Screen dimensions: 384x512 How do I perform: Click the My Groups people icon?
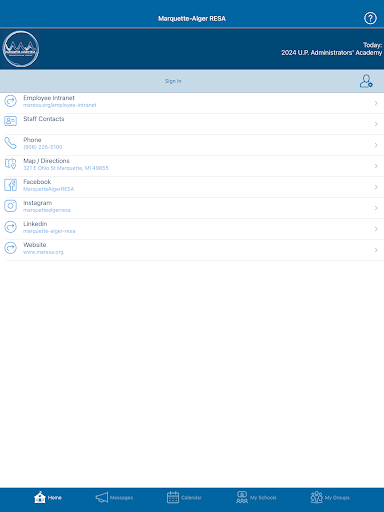(316, 497)
